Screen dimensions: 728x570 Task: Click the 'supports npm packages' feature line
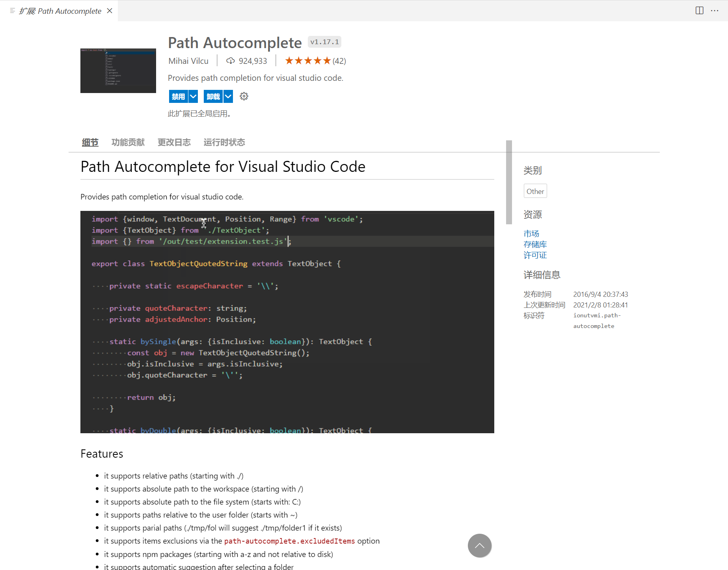pyautogui.click(x=218, y=554)
